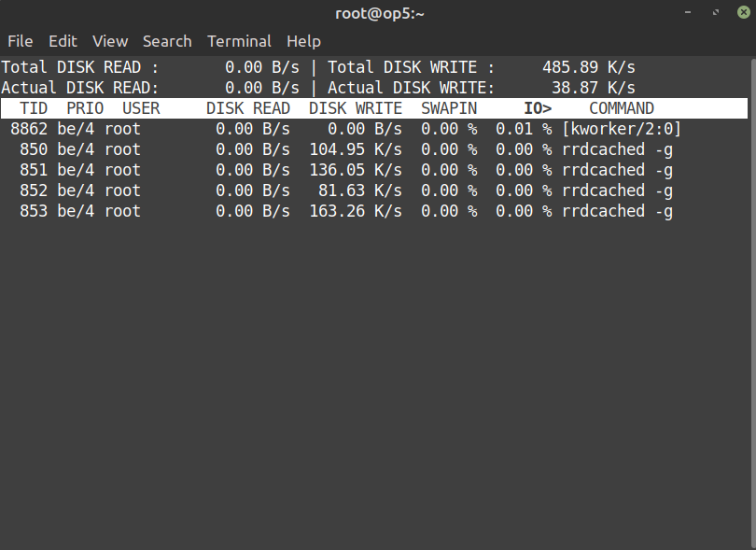Maximize the root@op5 terminal window
This screenshot has width=756, height=550.
coord(716,12)
